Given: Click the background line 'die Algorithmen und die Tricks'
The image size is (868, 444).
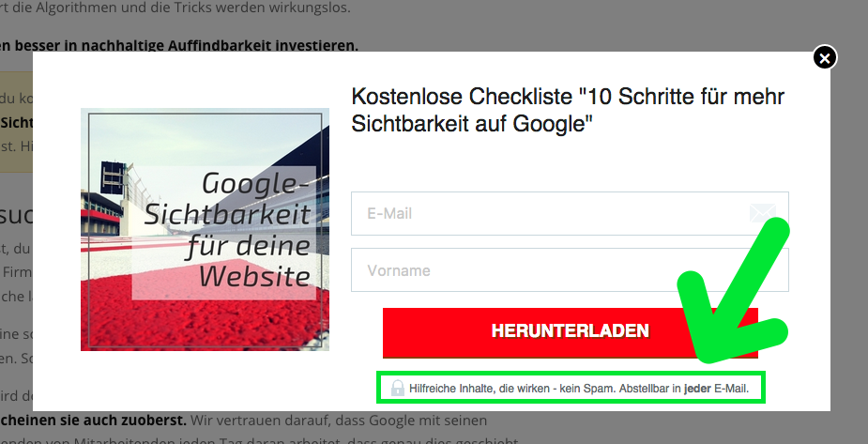Looking at the screenshot, I should point(141,8).
